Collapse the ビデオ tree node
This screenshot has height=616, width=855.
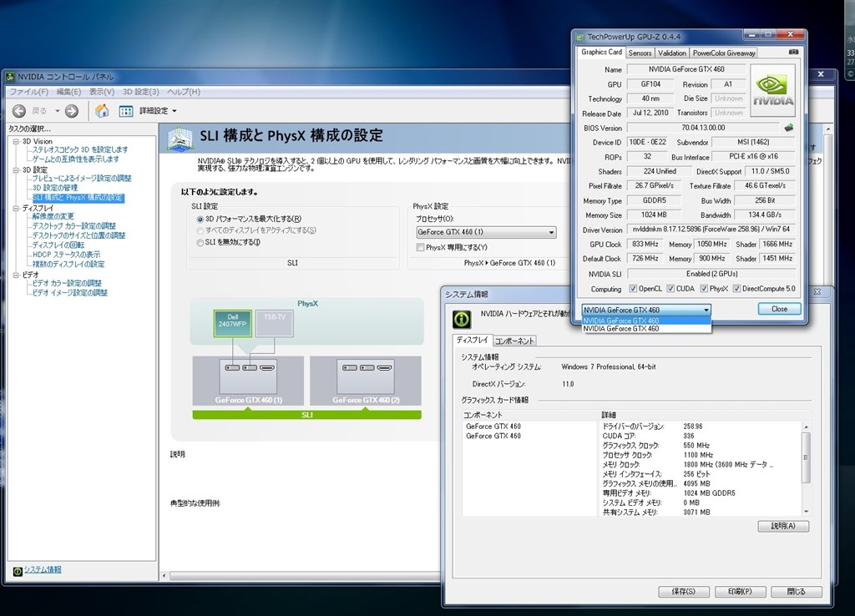(16, 275)
